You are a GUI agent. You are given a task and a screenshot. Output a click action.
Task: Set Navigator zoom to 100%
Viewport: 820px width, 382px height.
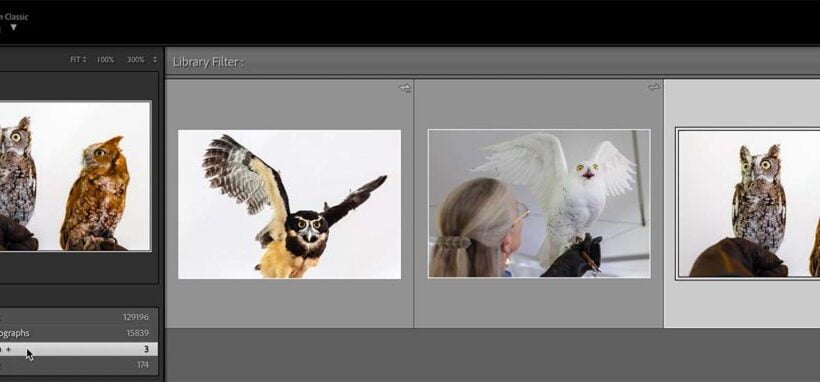tap(105, 60)
